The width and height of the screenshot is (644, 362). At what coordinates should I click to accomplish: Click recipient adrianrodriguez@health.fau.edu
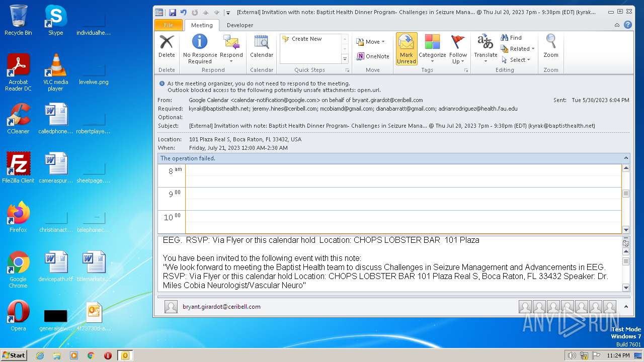477,109
